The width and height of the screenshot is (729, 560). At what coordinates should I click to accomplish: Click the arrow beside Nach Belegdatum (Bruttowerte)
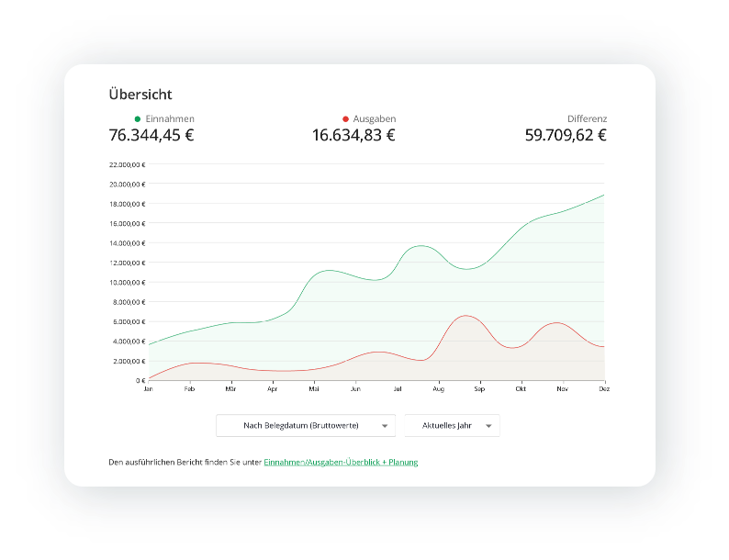point(385,426)
